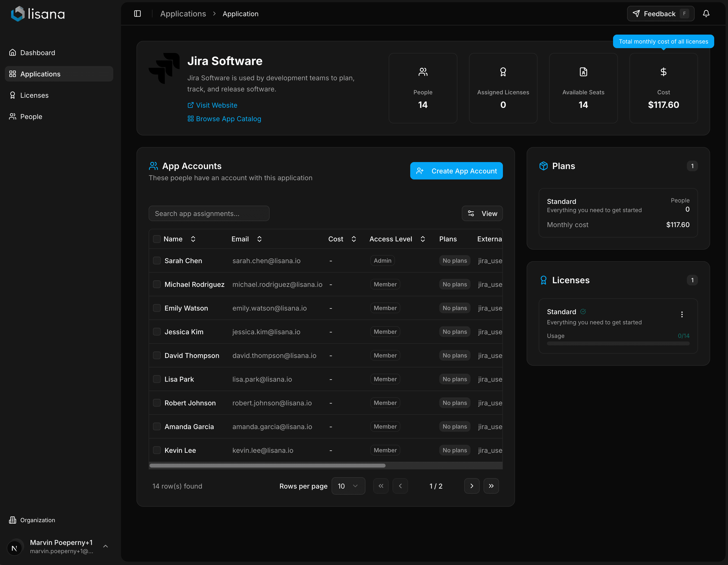Tick the checkbox for Kevin Lee

pos(157,450)
